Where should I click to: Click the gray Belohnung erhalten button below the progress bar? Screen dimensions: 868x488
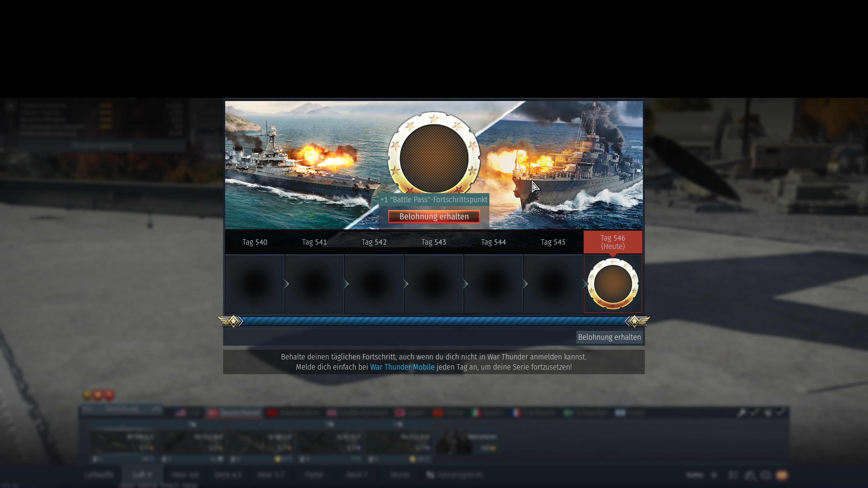click(609, 337)
